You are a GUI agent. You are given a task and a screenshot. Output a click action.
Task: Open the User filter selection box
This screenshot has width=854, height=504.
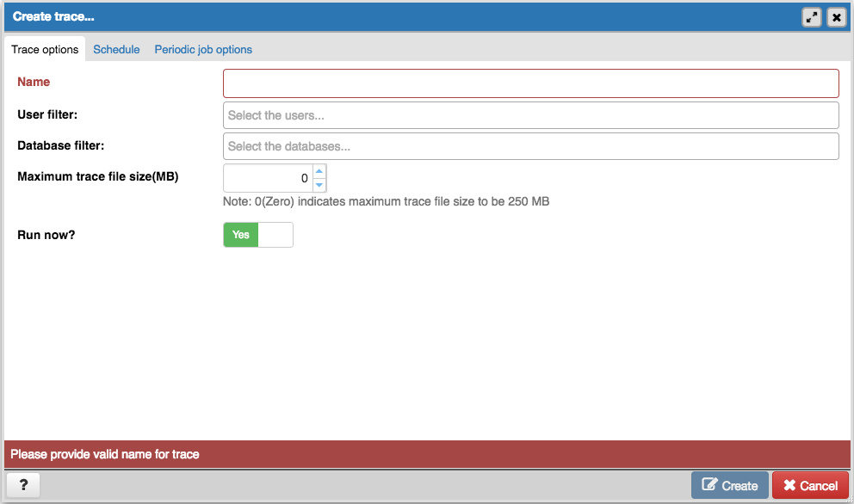point(530,115)
